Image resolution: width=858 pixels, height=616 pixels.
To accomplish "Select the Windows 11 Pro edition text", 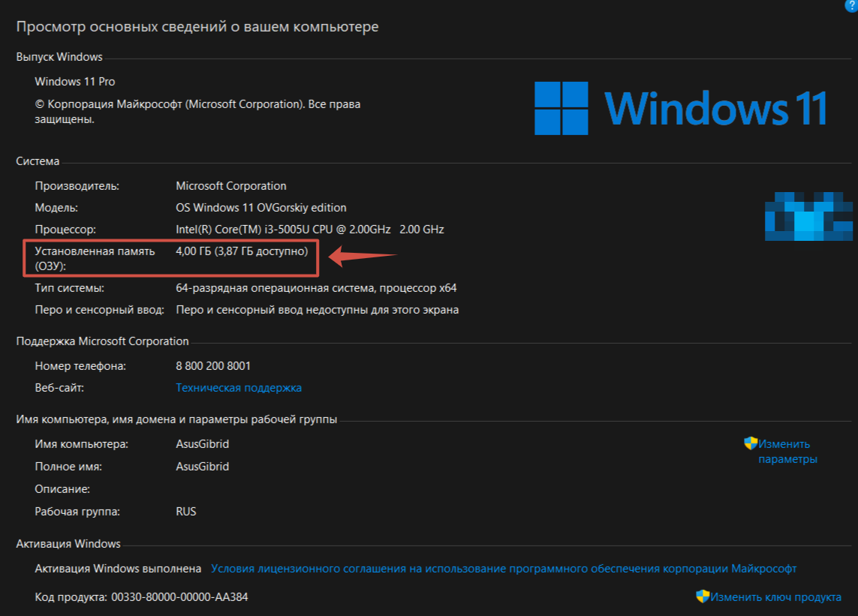I will click(75, 82).
